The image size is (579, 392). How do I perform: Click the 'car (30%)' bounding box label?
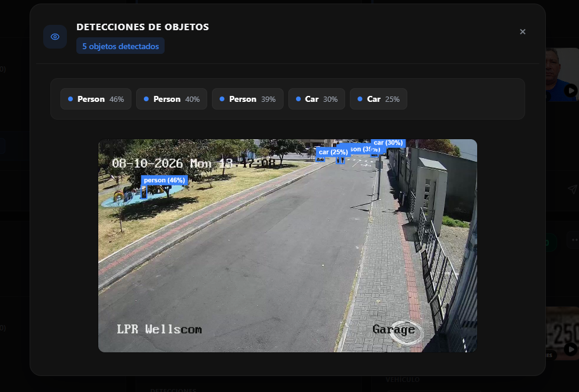tap(388, 143)
